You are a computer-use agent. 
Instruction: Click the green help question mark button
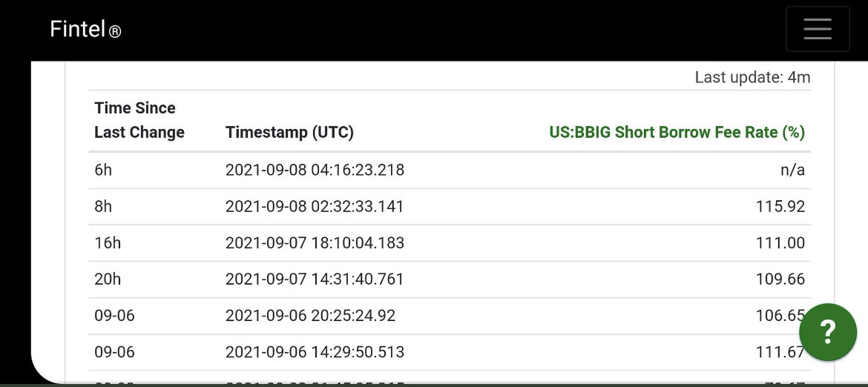point(828,331)
